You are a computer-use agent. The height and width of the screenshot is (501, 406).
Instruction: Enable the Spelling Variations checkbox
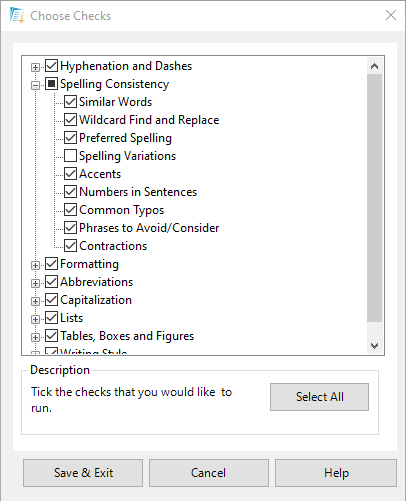click(x=70, y=155)
